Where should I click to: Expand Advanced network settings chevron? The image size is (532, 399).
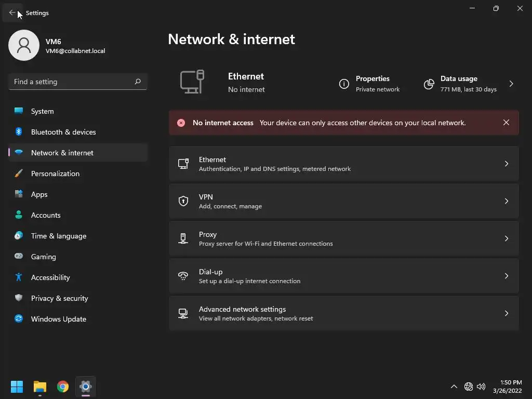pos(507,313)
